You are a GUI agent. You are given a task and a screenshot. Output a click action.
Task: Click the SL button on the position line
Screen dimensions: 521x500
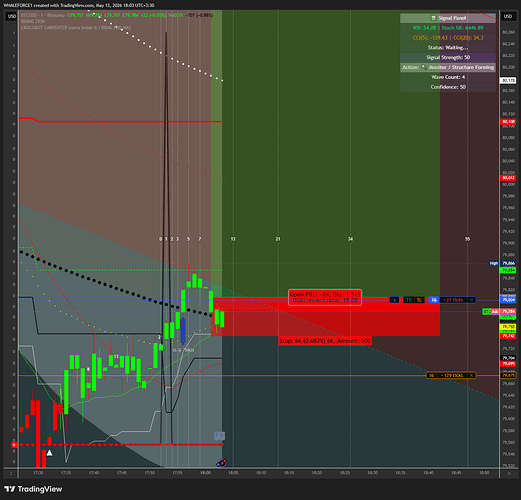click(419, 300)
